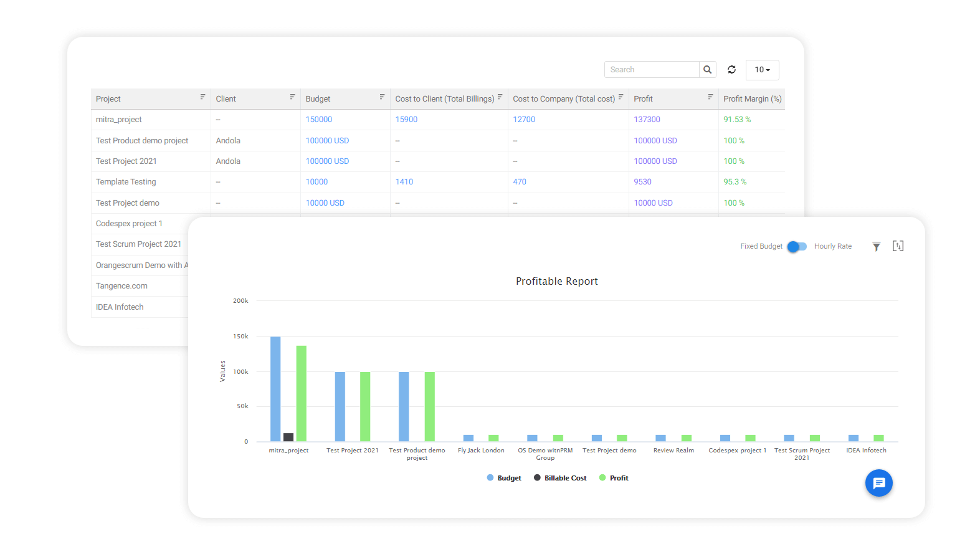The height and width of the screenshot is (554, 980).
Task: Toggle Billable Cost series in legend
Action: [560, 478]
